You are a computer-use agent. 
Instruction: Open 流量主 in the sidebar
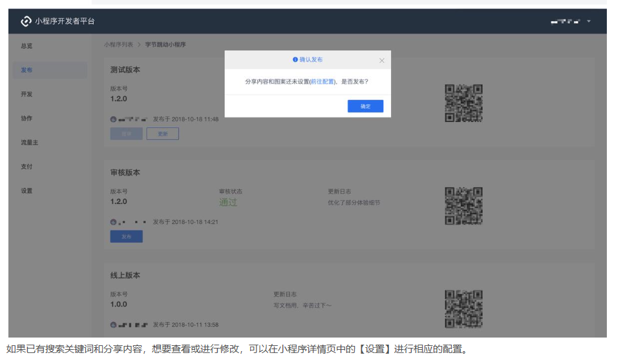pyautogui.click(x=29, y=143)
